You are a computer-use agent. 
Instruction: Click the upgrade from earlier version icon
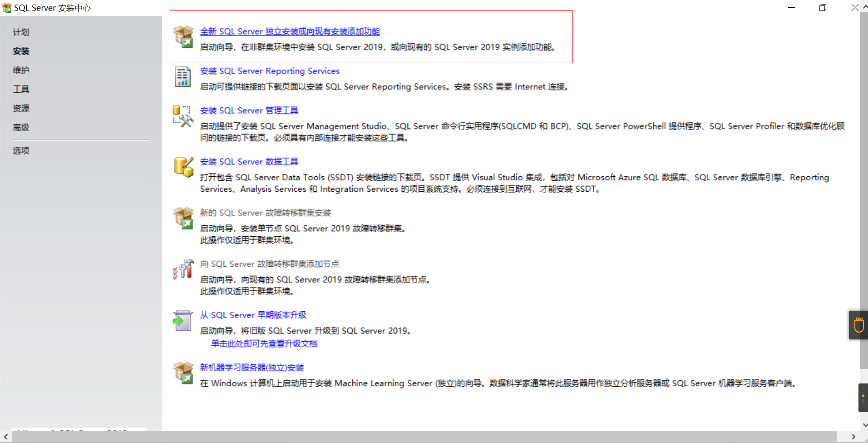[x=183, y=320]
